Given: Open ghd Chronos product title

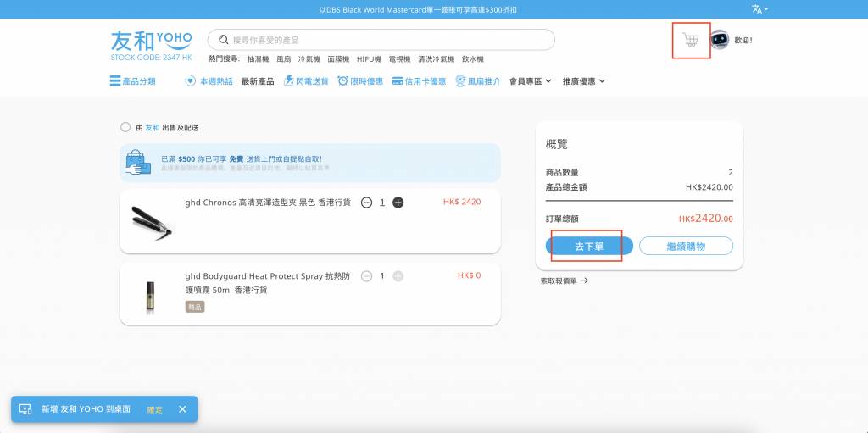Looking at the screenshot, I should [x=268, y=203].
